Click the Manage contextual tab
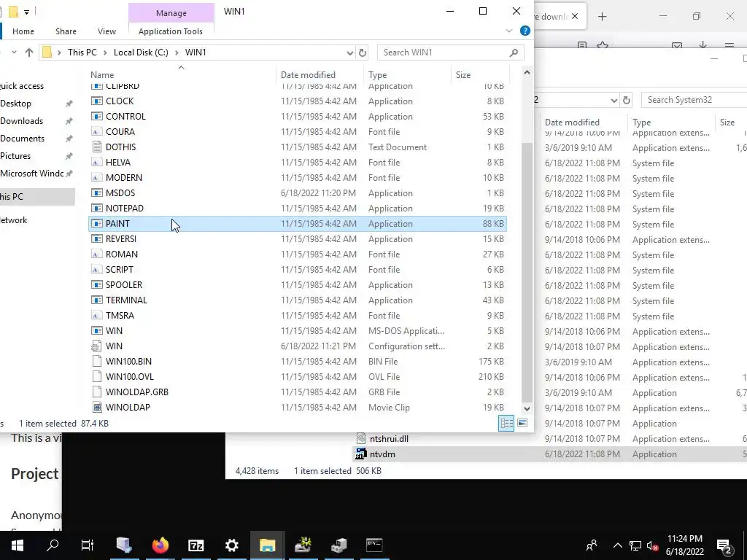 tap(171, 13)
